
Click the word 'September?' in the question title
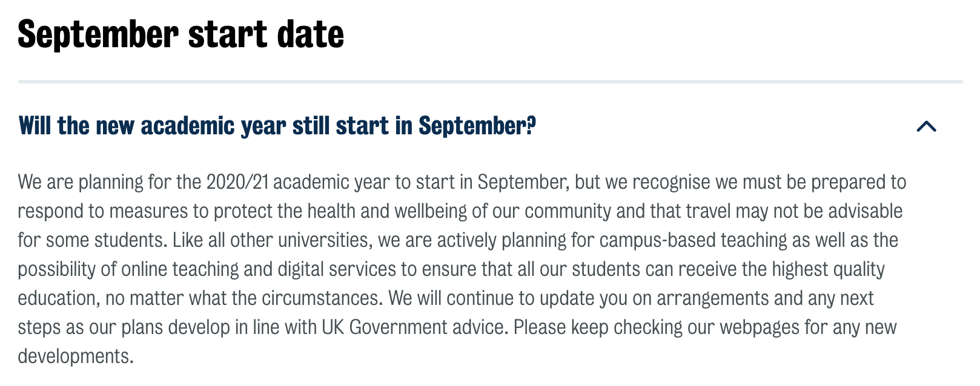pos(477,126)
